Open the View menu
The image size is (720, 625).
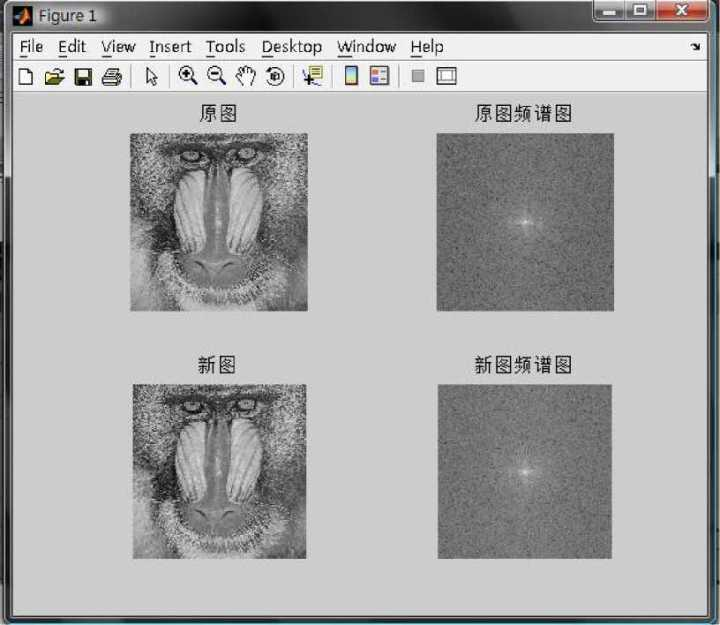118,47
